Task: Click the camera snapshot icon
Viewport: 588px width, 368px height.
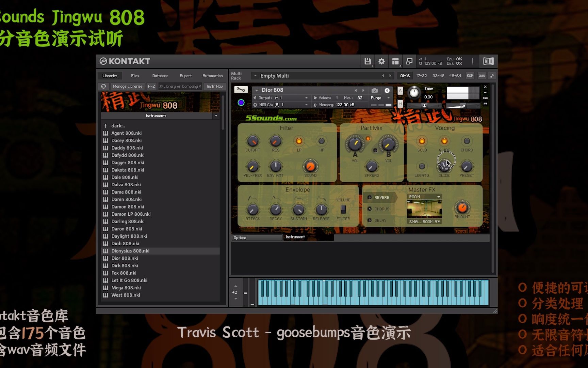Action: tap(374, 90)
